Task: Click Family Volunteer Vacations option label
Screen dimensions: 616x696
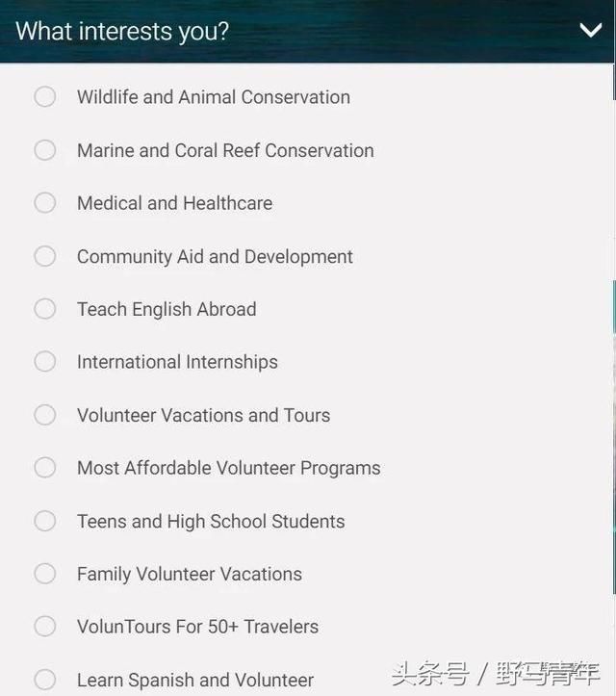Action: click(190, 575)
